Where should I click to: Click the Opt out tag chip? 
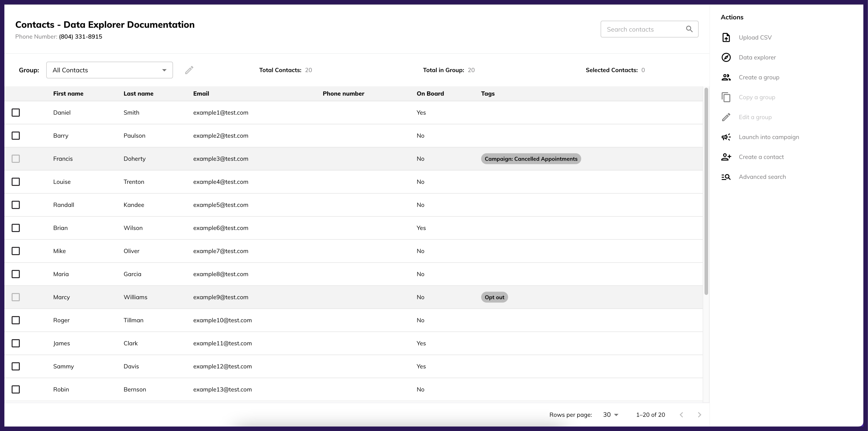[494, 297]
